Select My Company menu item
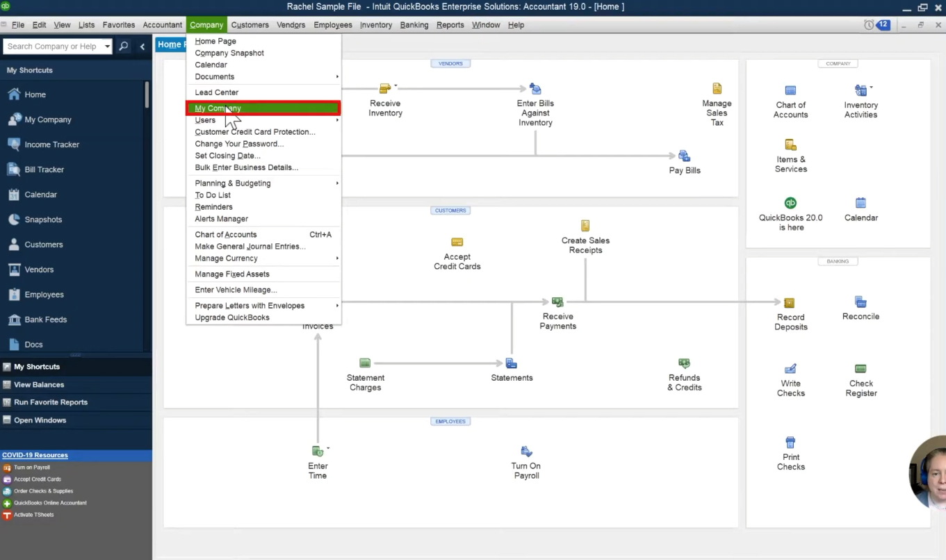This screenshot has height=560, width=946. point(263,108)
